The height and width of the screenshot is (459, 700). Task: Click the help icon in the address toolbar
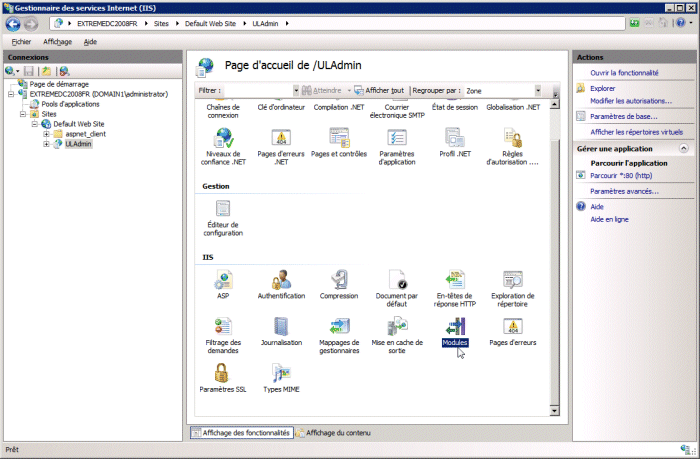(x=680, y=23)
